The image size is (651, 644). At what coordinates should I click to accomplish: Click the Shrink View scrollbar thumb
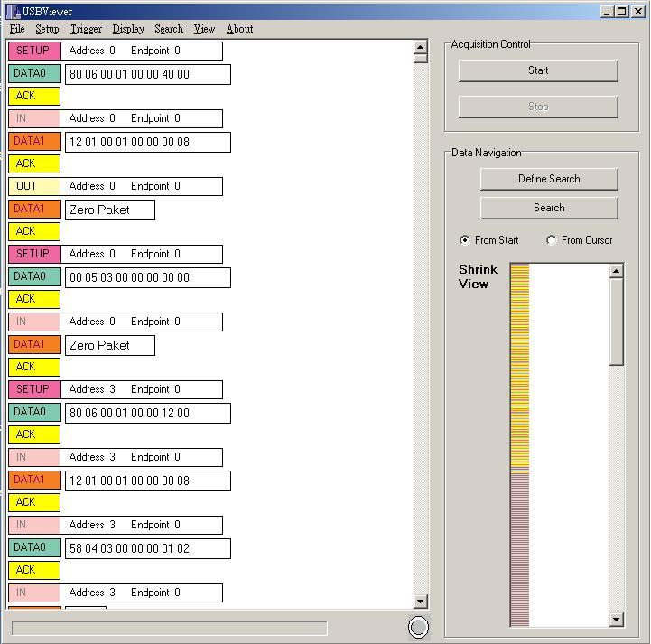coord(616,322)
